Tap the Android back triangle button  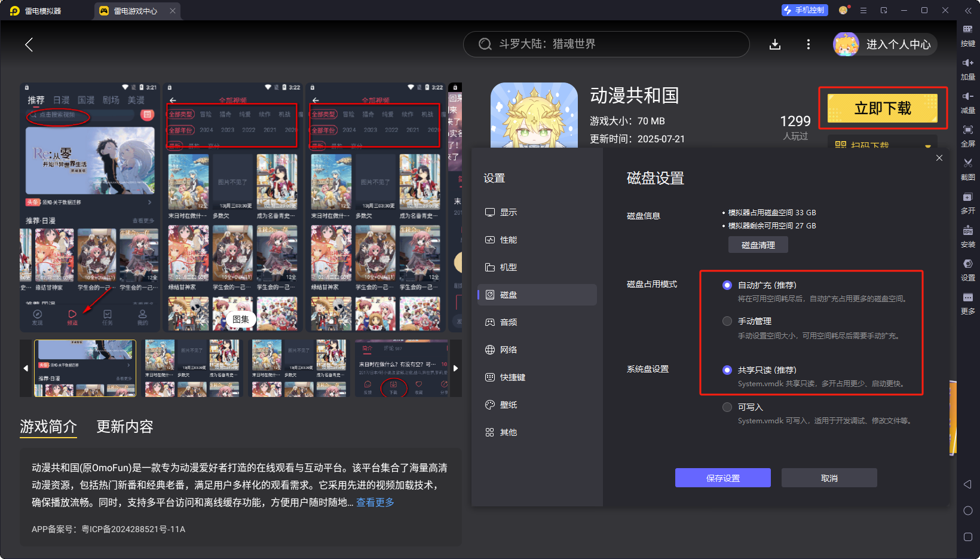[967, 484]
